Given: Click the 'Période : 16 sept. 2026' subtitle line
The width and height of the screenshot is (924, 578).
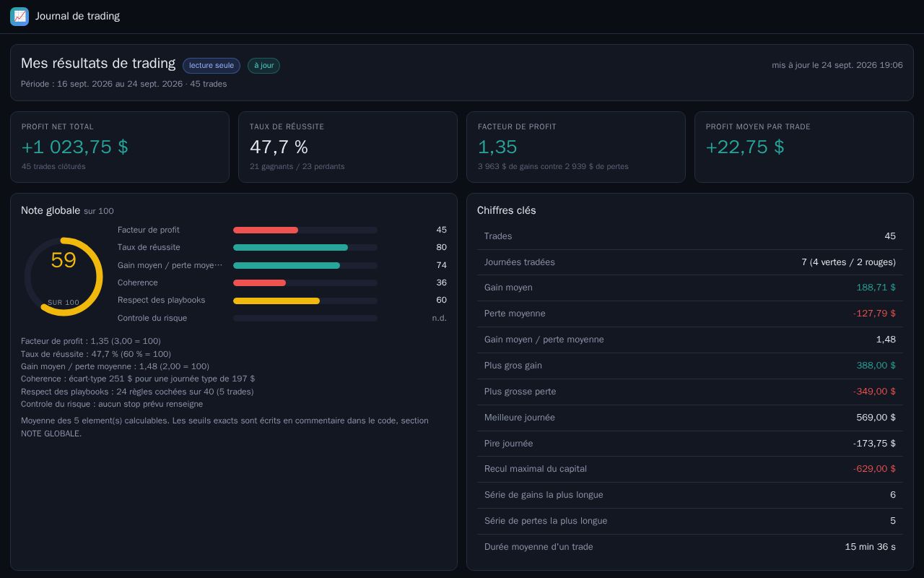Looking at the screenshot, I should pyautogui.click(x=123, y=84).
